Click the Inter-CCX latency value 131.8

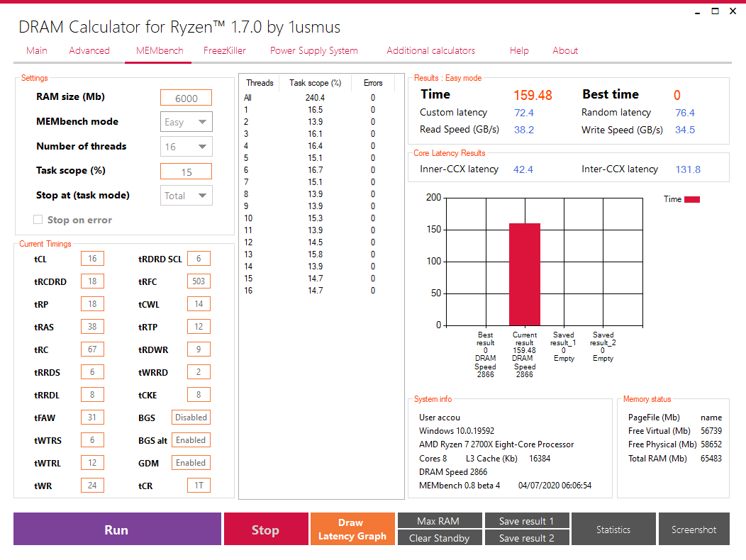click(x=688, y=169)
